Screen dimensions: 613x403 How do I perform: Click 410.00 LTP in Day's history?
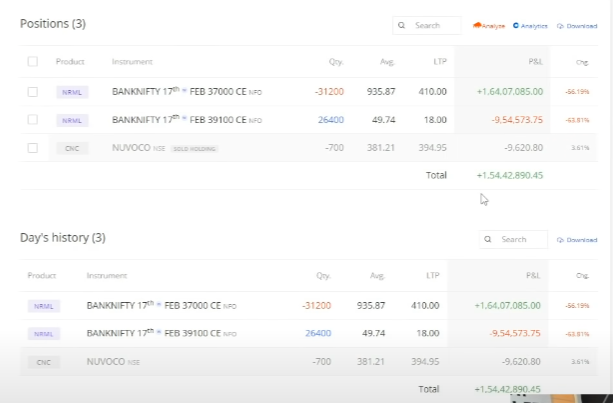[x=425, y=305]
